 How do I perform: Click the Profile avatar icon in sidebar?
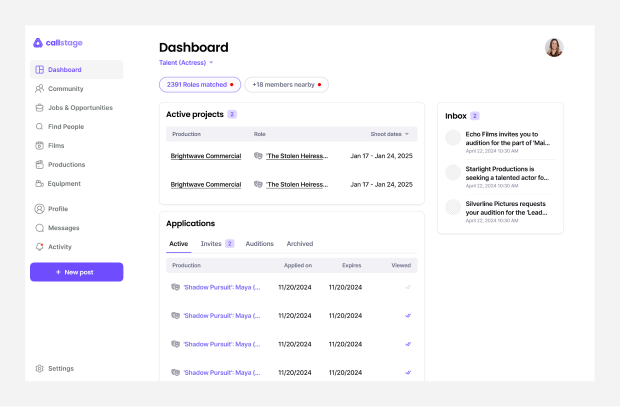click(x=40, y=209)
